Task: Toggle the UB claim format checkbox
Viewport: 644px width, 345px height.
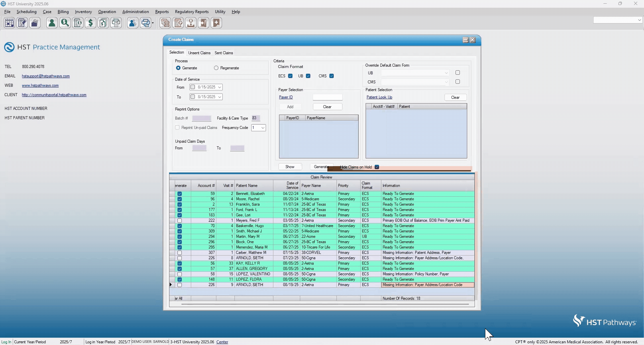Action: click(308, 76)
